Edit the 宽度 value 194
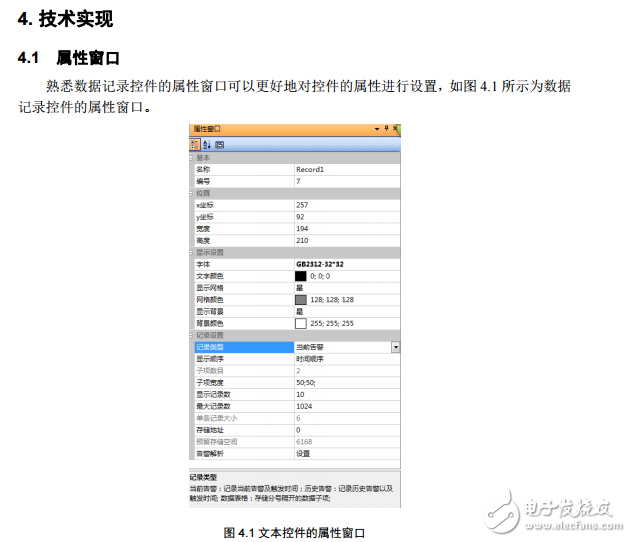 coord(302,229)
